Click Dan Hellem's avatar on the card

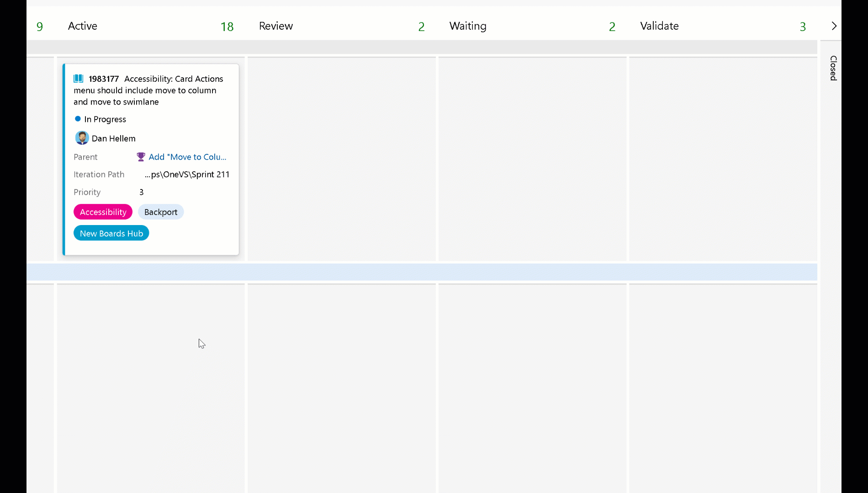(x=82, y=138)
